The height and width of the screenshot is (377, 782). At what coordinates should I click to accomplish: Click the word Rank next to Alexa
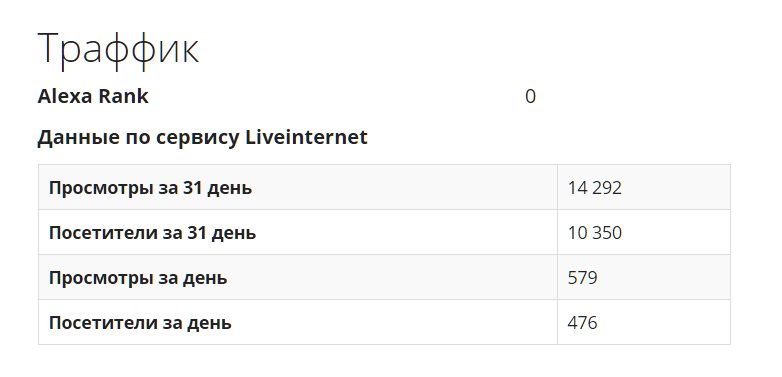pos(121,96)
